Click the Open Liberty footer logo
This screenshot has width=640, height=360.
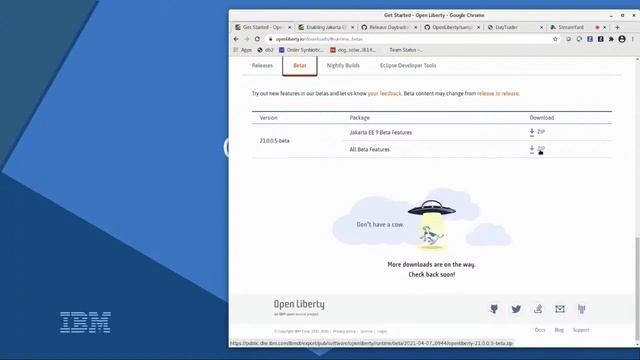(299, 307)
